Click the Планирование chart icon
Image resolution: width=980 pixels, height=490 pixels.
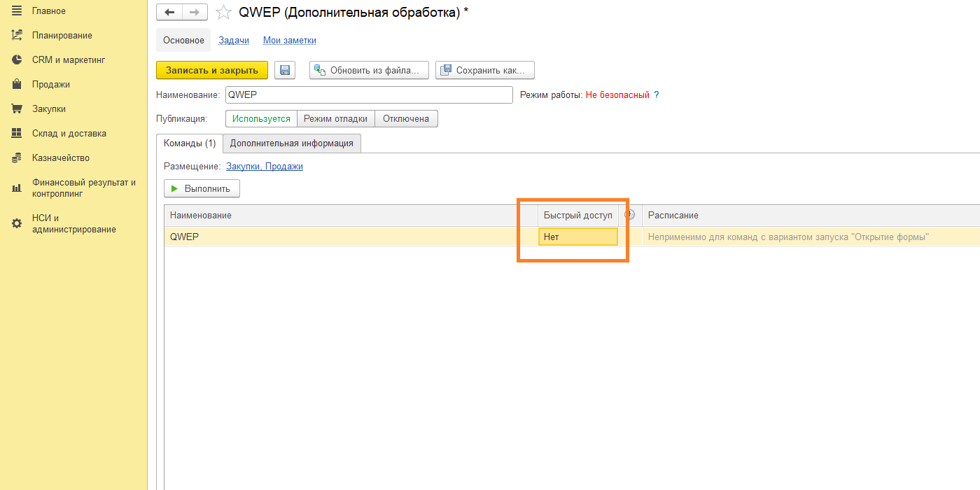click(x=17, y=36)
